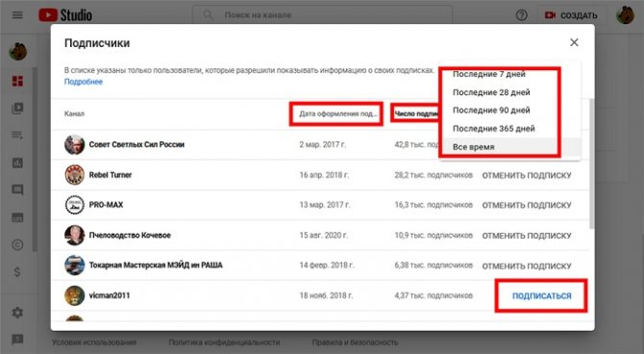The width and height of the screenshot is (644, 354).
Task: Click 6,38 тыс. подписчиков count
Action: 433,265
